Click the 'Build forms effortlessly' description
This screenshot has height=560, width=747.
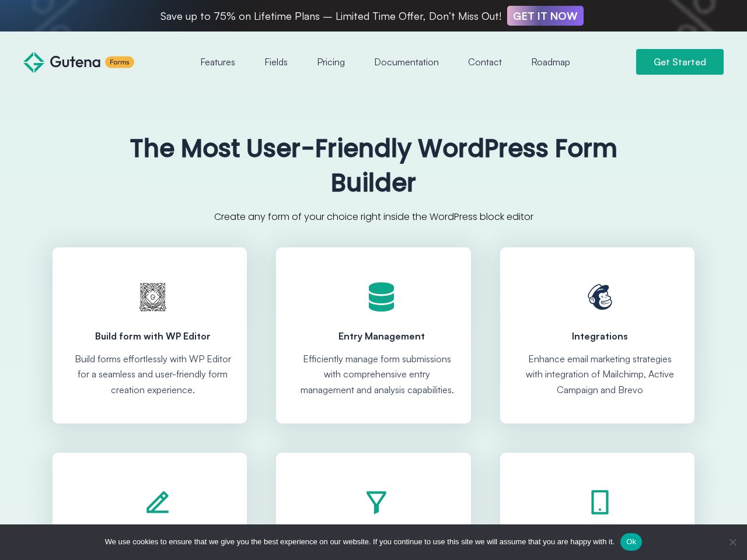click(153, 374)
